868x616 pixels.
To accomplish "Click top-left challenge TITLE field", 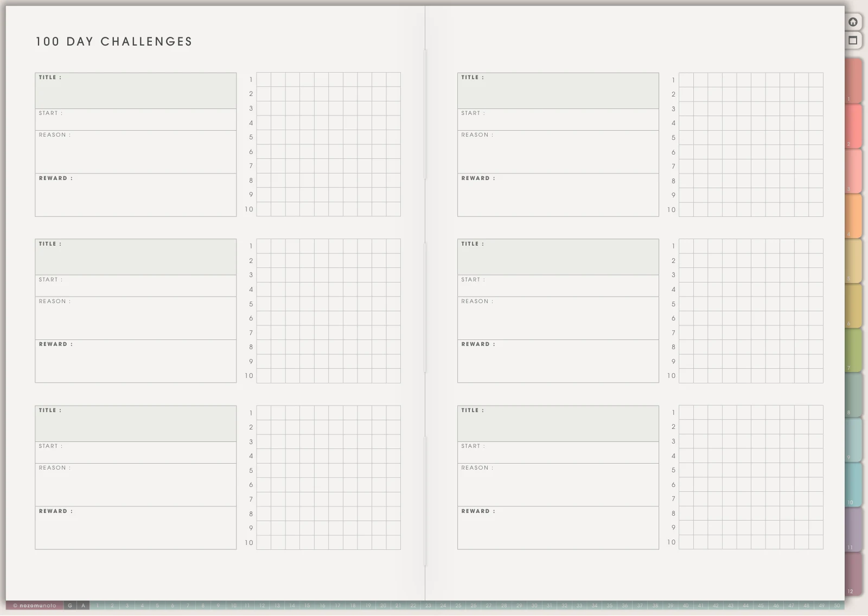I will coord(136,91).
